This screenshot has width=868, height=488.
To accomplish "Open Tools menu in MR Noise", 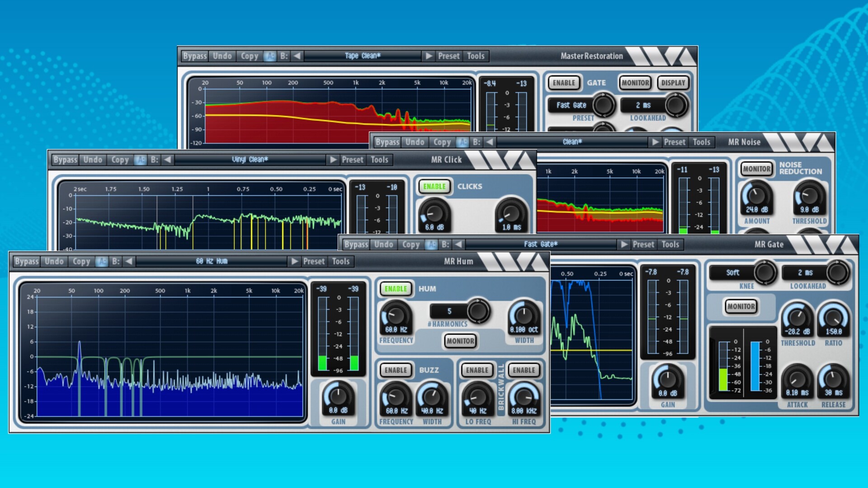I will 702,142.
